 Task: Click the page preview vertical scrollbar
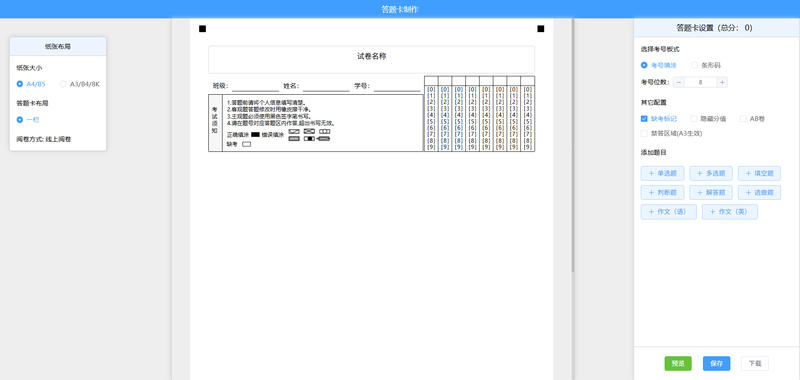coord(573,145)
